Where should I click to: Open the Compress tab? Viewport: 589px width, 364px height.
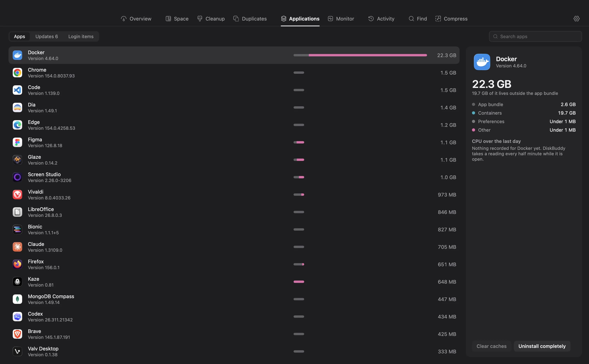pos(451,19)
